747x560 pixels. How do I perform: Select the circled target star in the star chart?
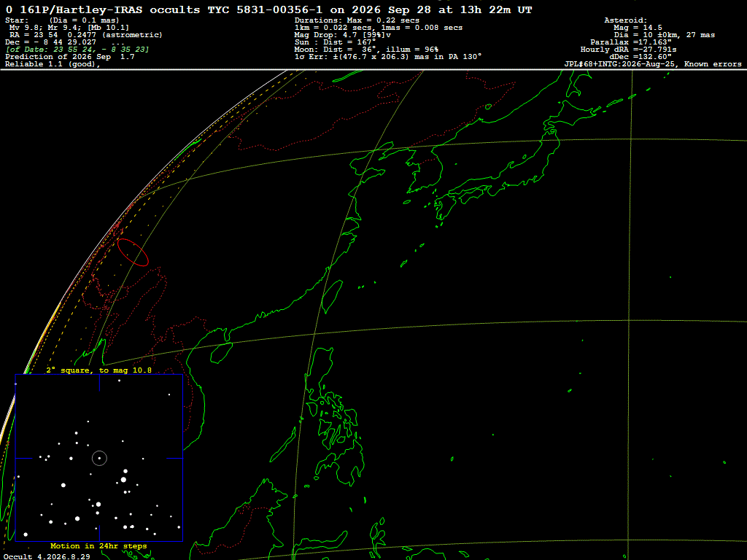pos(99,458)
